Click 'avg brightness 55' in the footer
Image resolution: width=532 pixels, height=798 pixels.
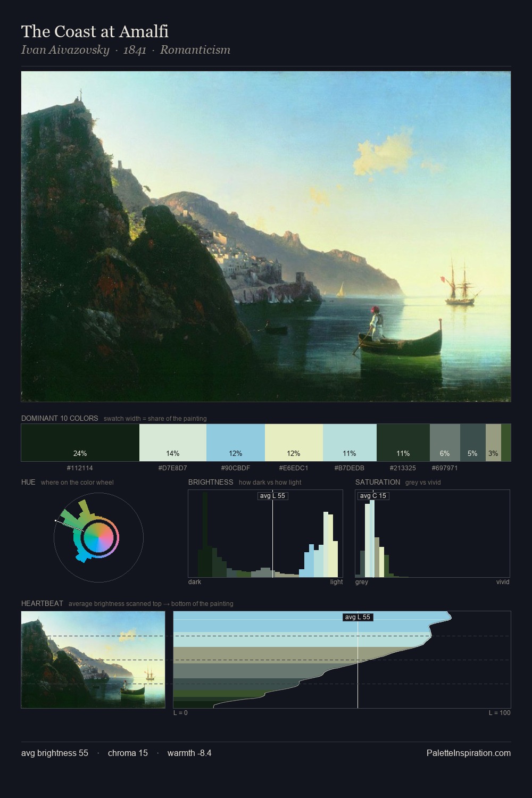(55, 753)
